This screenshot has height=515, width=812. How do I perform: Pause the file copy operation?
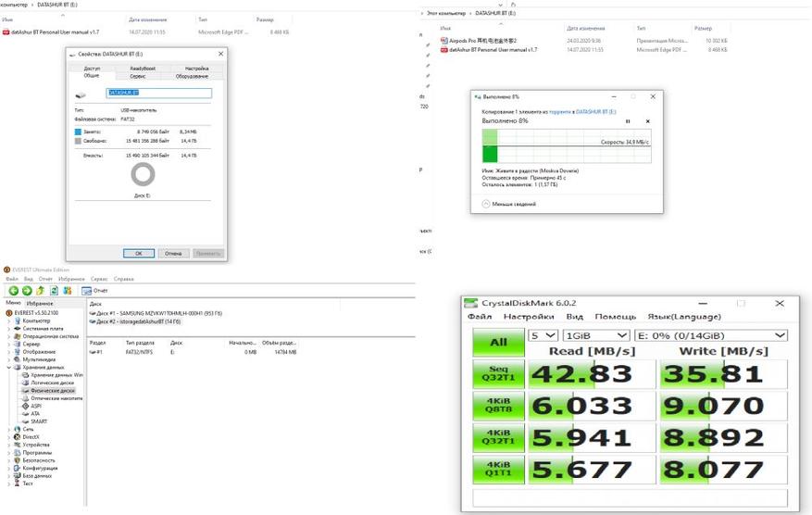pos(628,121)
